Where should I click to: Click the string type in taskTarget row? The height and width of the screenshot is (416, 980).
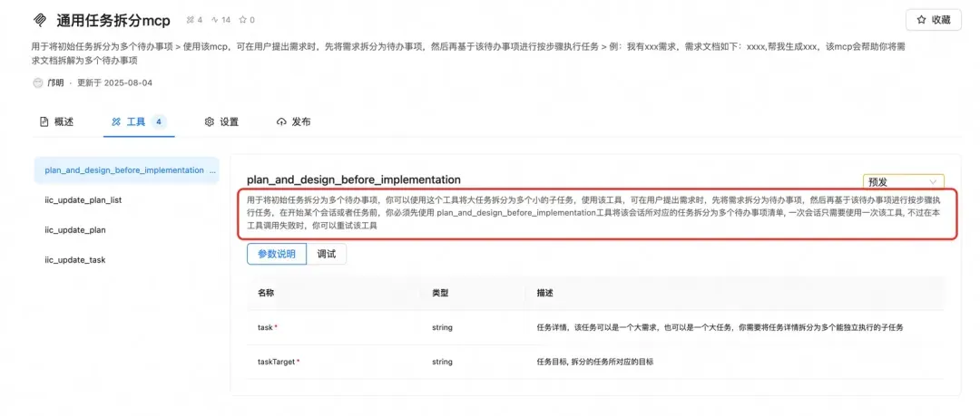tap(442, 362)
